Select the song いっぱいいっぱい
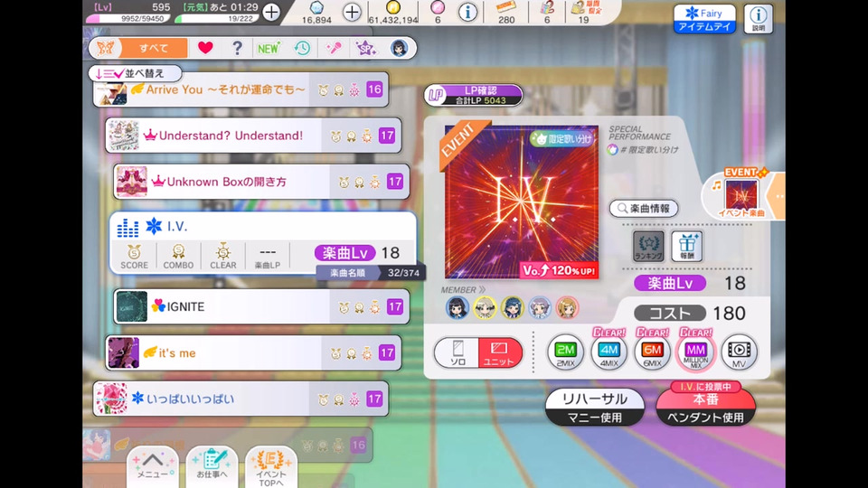Viewport: 868px width, 488px height. (x=241, y=399)
